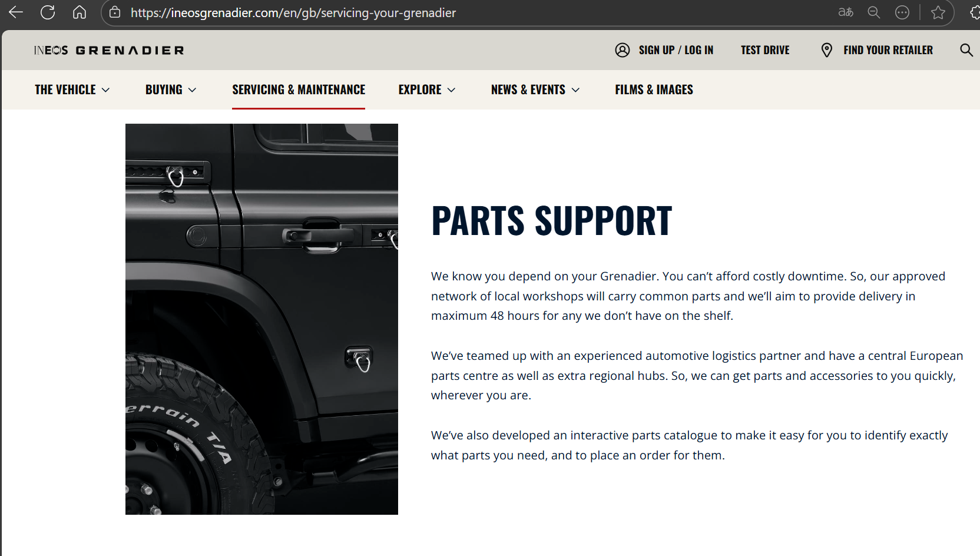Click the Test Drive link
The image size is (980, 556).
765,50
